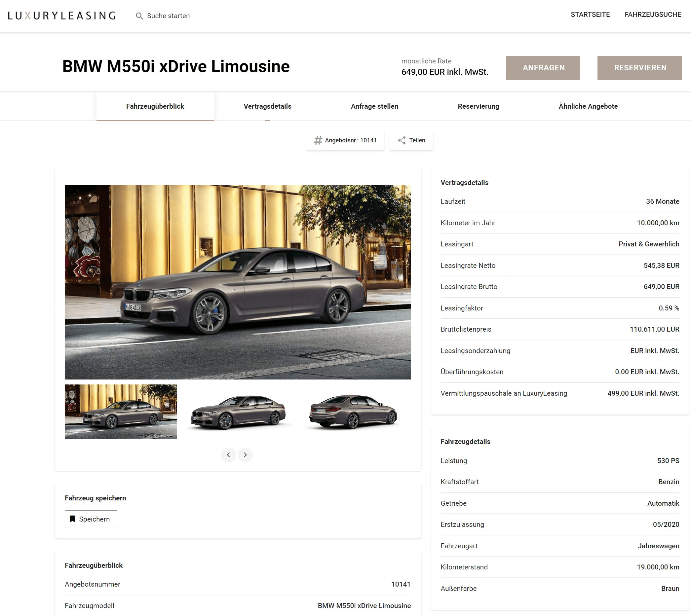Select the first thumbnail with golden wall
Viewport: 691px width, 616px height.
[x=121, y=412]
